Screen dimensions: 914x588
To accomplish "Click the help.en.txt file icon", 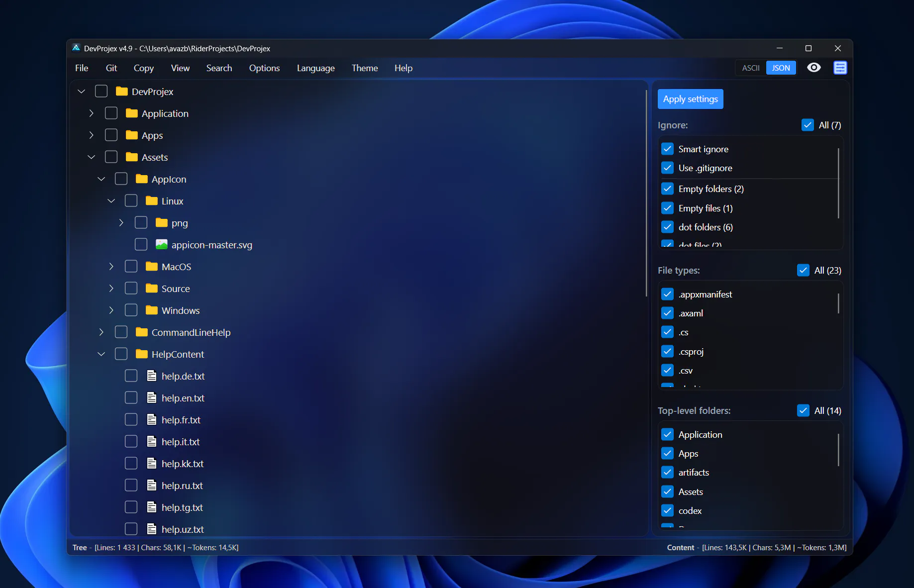I will coord(152,397).
